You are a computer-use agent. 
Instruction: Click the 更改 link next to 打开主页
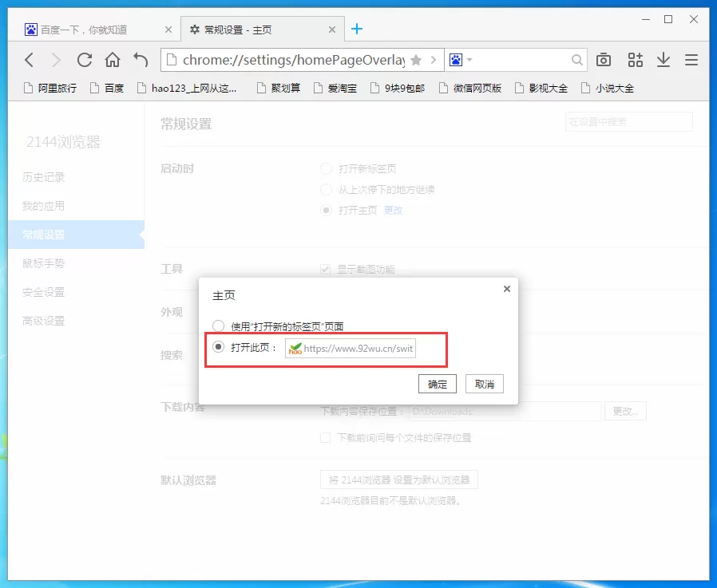pyautogui.click(x=394, y=211)
